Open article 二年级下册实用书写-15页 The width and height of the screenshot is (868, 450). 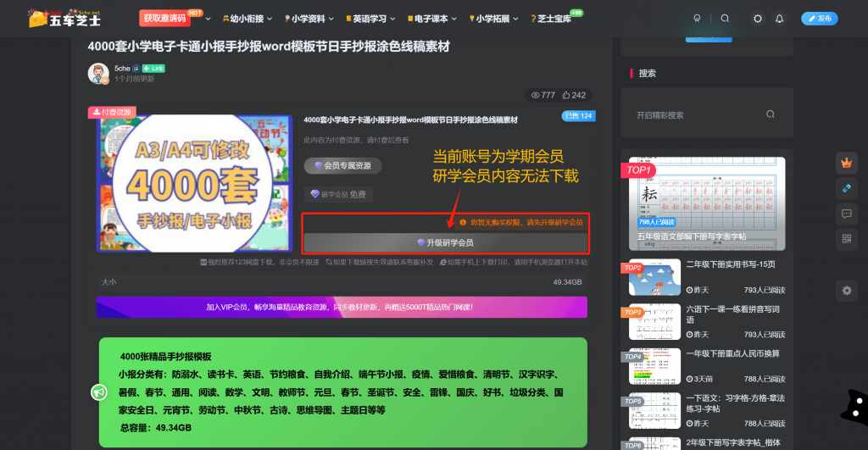pos(731,264)
